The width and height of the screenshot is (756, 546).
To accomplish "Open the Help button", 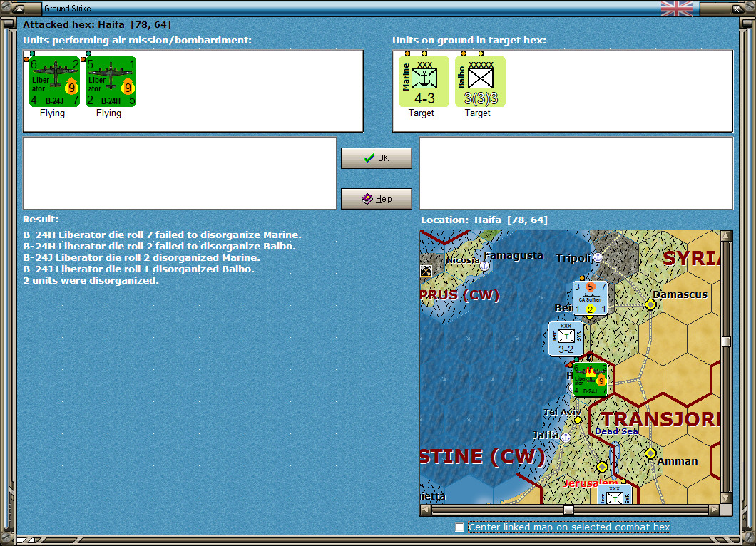I will pyautogui.click(x=377, y=199).
